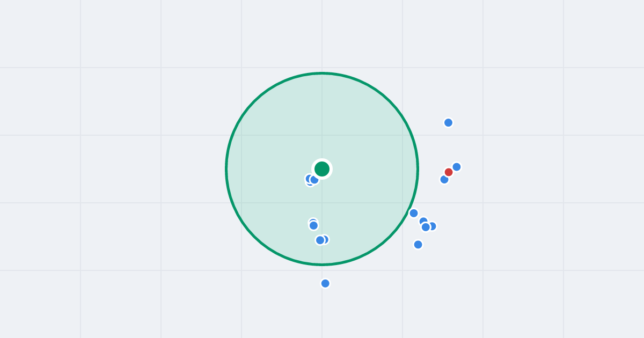Pick the blue dot just upper-right of the red dot
644x338 pixels.
tap(457, 167)
